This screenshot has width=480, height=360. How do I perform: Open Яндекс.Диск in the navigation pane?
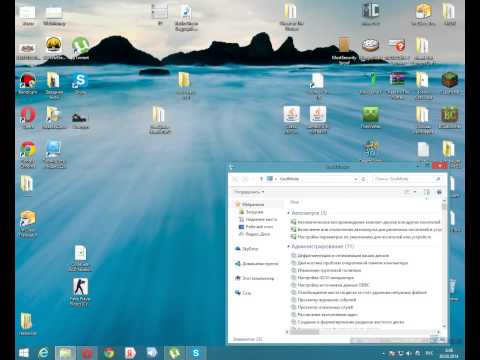click(x=255, y=234)
